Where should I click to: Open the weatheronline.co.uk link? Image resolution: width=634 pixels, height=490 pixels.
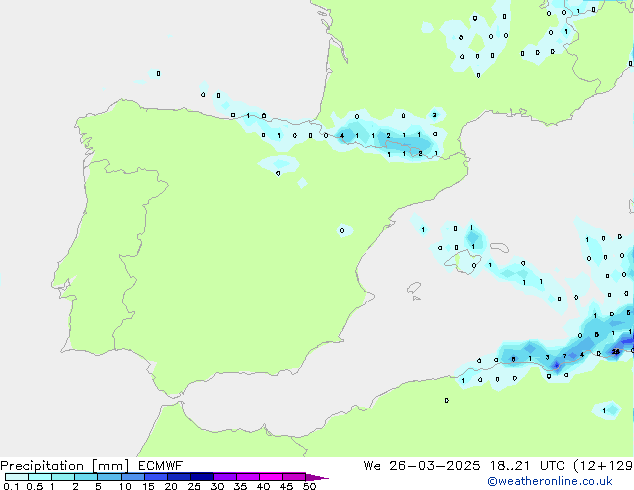click(x=550, y=481)
